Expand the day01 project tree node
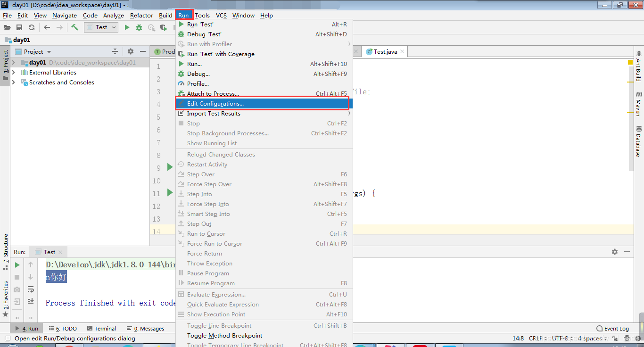Image resolution: width=644 pixels, height=347 pixels. [14, 62]
